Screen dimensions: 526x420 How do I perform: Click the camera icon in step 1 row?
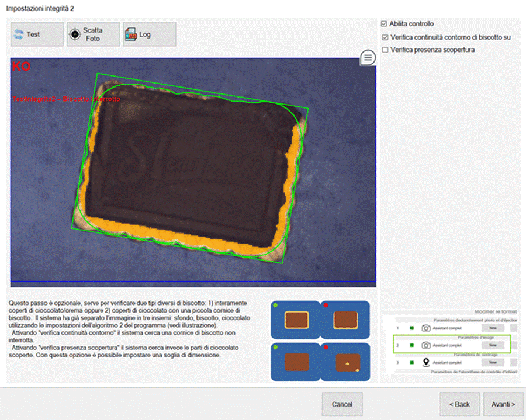[426, 329]
